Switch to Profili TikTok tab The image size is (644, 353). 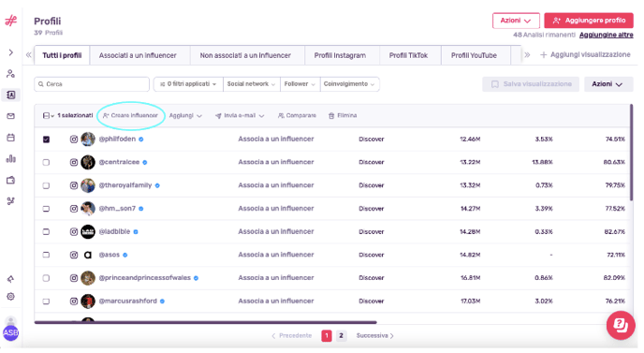point(408,55)
